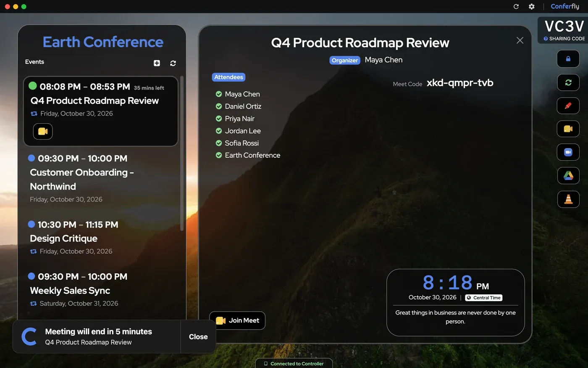Click the green sync arrows sidebar icon
This screenshot has height=368, width=588.
pos(568,82)
